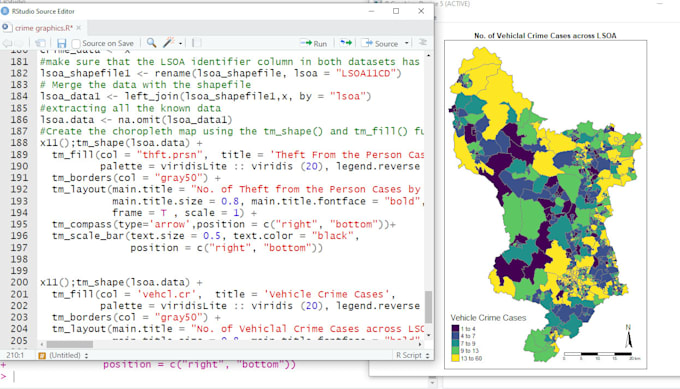Viewport: 680px width, 389px height.
Task: Open code tools wand dropdown arrow
Action: [180, 43]
